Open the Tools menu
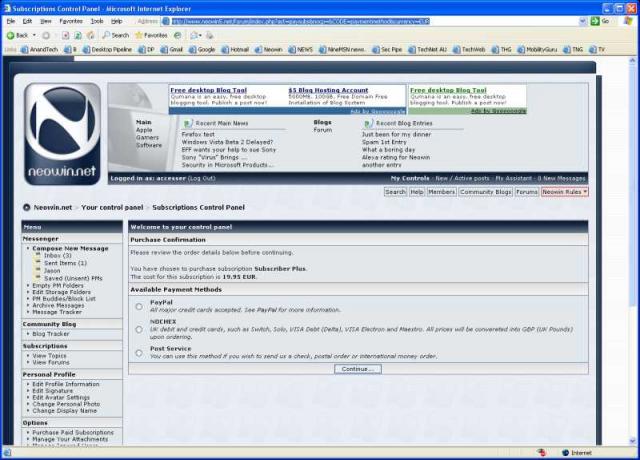 click(96, 20)
